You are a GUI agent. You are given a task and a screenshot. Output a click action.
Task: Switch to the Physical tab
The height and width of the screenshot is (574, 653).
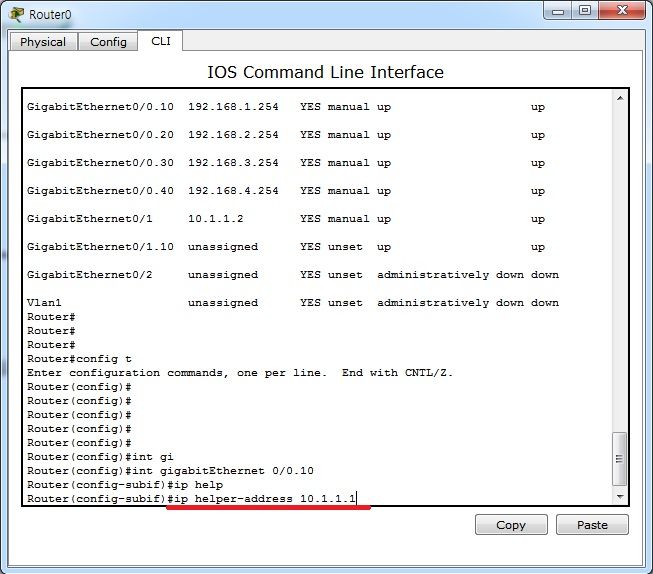point(43,42)
